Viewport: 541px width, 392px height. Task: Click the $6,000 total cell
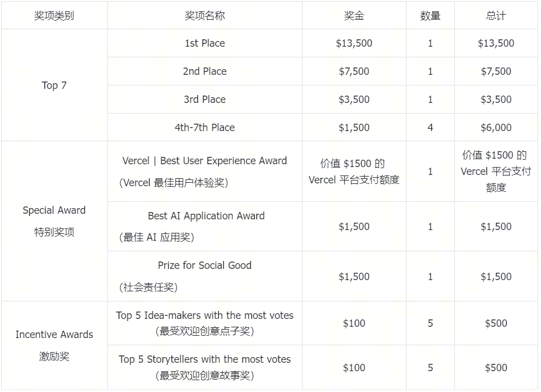496,128
